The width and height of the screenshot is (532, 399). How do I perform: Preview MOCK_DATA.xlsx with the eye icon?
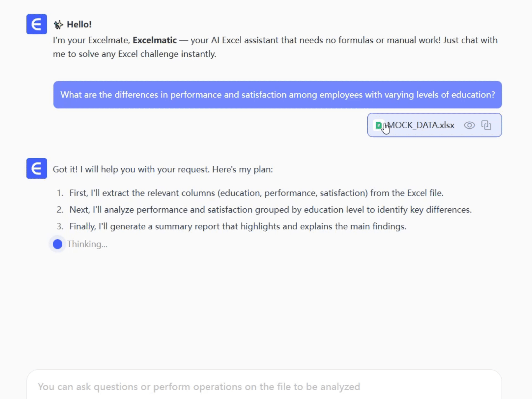pyautogui.click(x=469, y=125)
